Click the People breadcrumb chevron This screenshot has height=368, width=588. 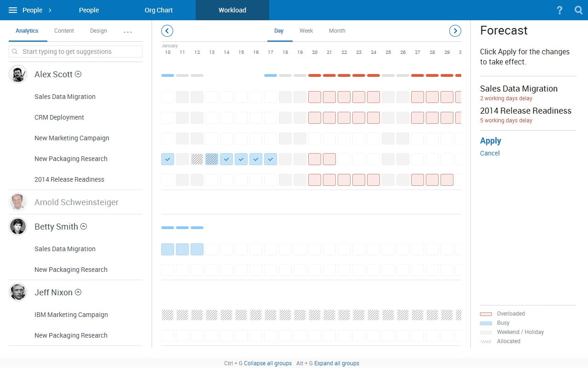click(50, 10)
